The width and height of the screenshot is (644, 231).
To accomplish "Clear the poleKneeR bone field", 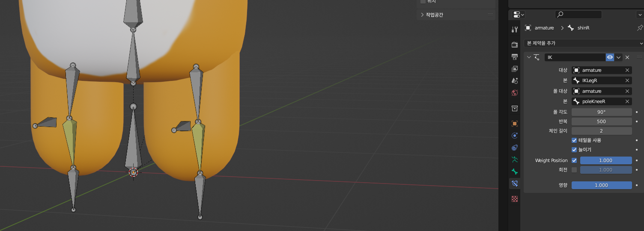I will pyautogui.click(x=627, y=101).
